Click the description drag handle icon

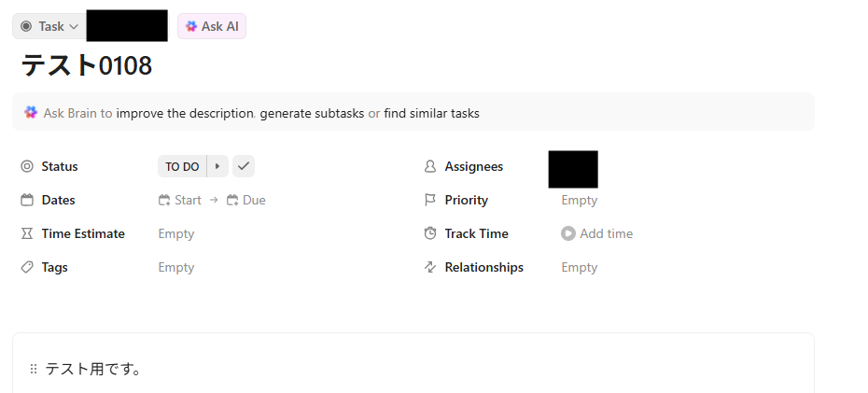(x=34, y=369)
